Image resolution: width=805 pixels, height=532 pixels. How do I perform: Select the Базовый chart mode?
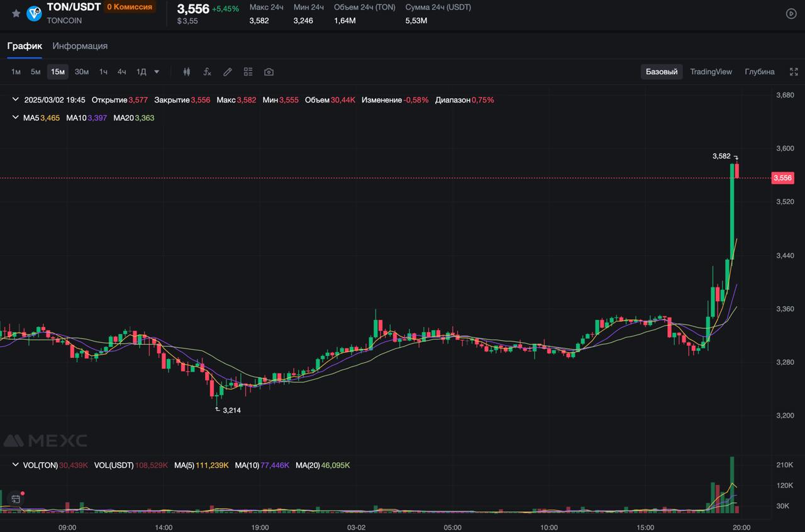tap(662, 72)
